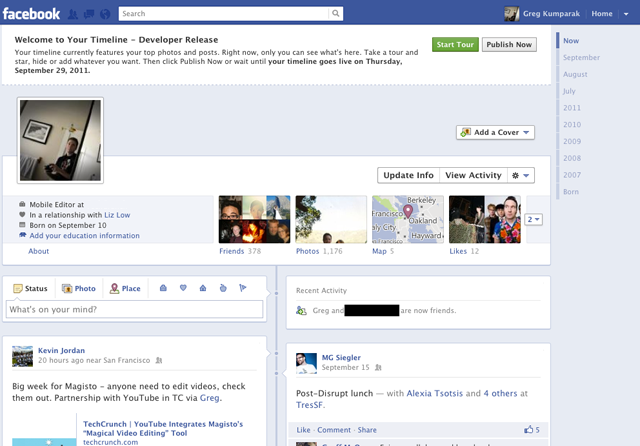This screenshot has width=640, height=446.
Task: Click Add your education information link
Action: [x=84, y=235]
